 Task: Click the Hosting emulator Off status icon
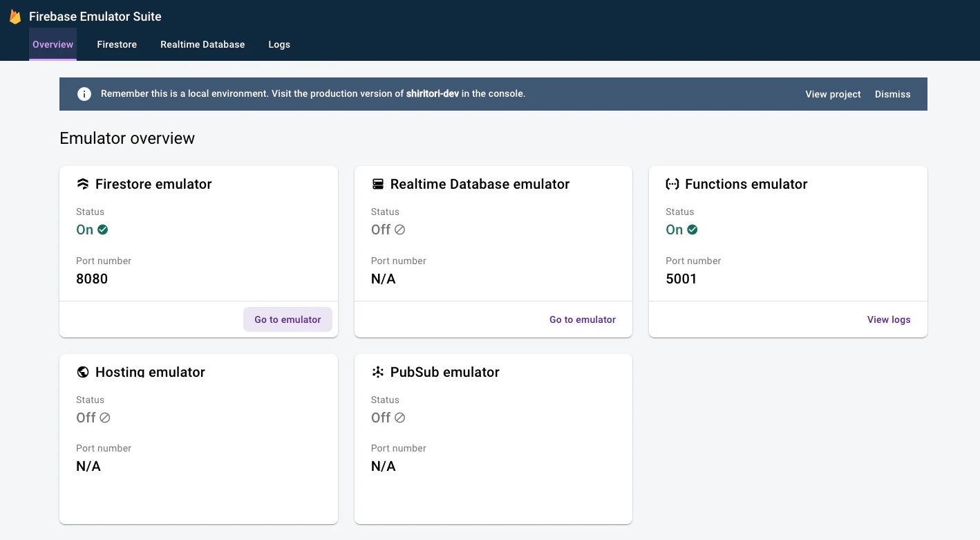coord(105,418)
